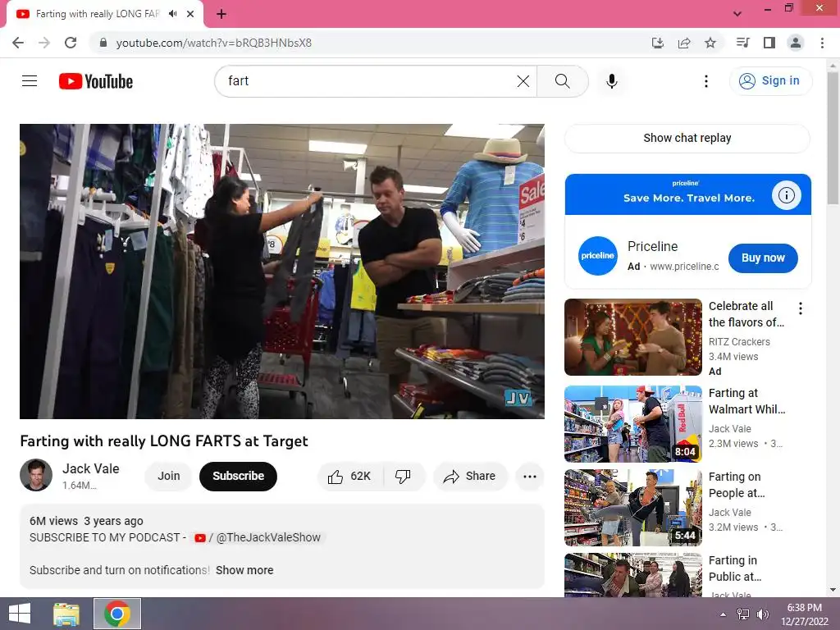The width and height of the screenshot is (840, 630).
Task: Open Chrome profile avatar
Action: (x=796, y=43)
